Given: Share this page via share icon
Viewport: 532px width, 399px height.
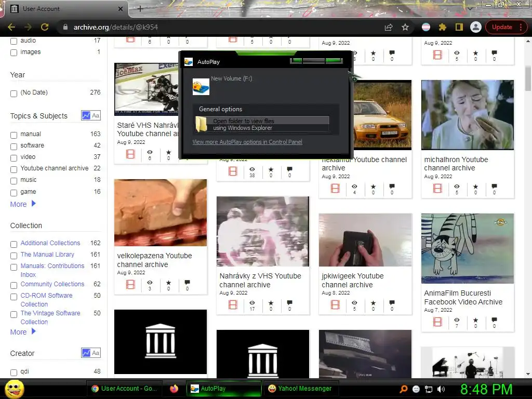Looking at the screenshot, I should click(389, 27).
